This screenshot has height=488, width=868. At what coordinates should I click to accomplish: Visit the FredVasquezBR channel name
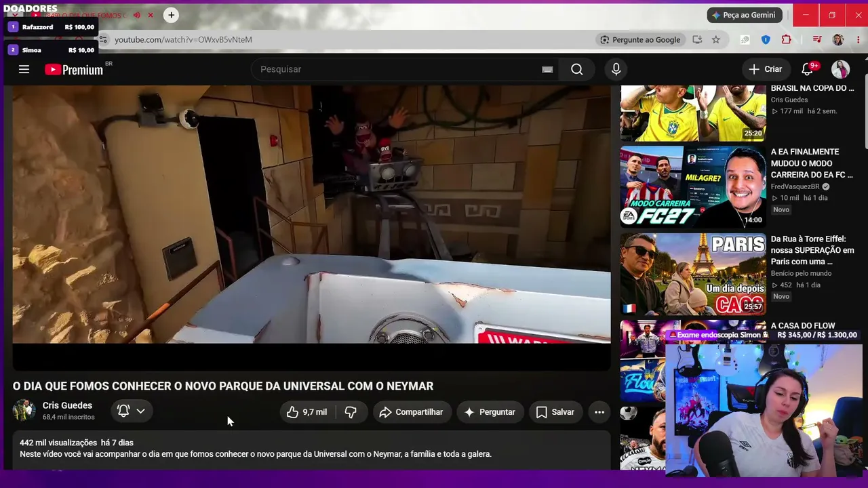coord(795,186)
